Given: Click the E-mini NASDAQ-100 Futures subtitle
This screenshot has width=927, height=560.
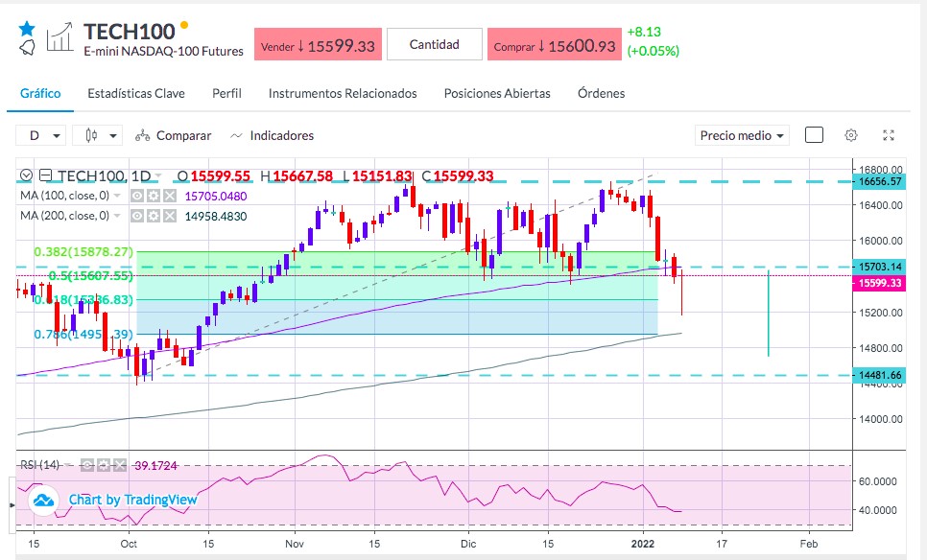Looking at the screenshot, I should (164, 52).
